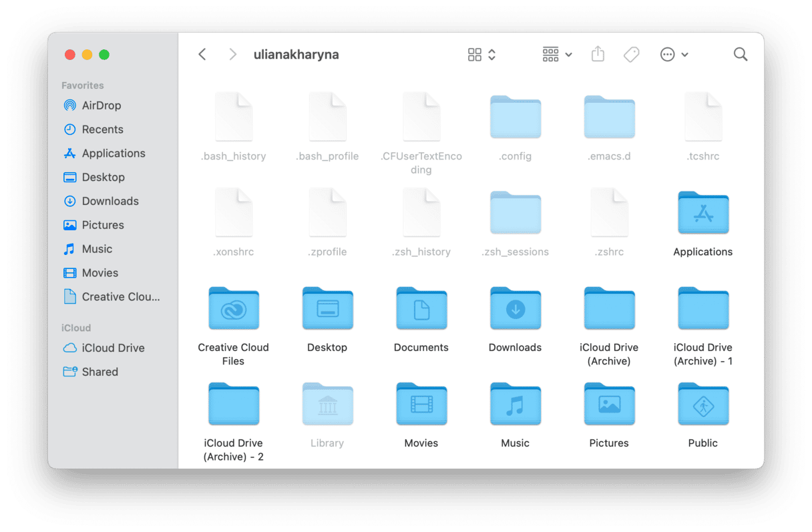Select the .tcshrc file
This screenshot has width=812, height=532.
[703, 117]
